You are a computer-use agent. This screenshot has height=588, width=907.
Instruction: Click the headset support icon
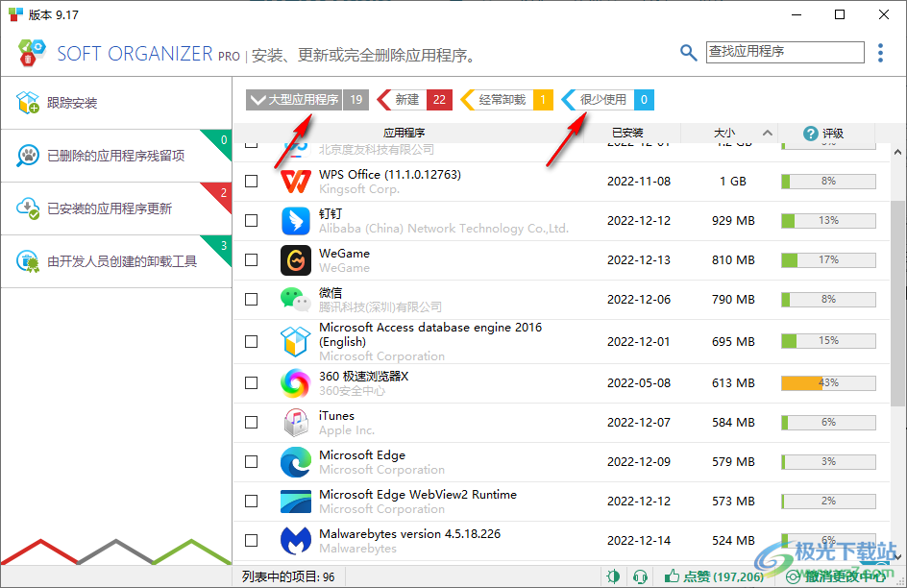pos(640,576)
